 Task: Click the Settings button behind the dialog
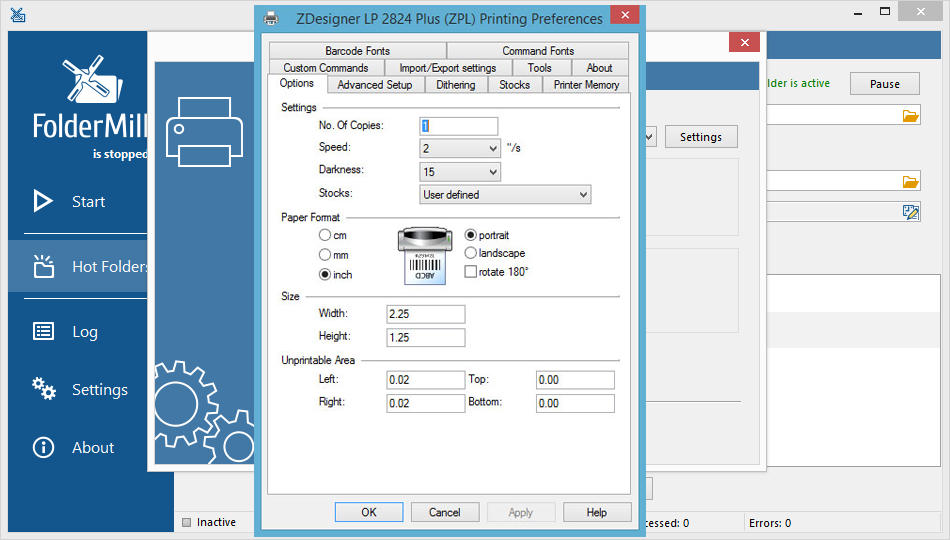(x=701, y=137)
